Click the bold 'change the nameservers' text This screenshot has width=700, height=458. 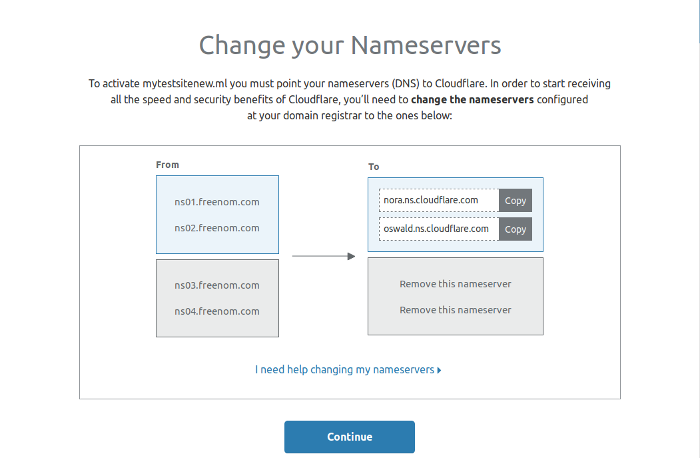pyautogui.click(x=472, y=100)
